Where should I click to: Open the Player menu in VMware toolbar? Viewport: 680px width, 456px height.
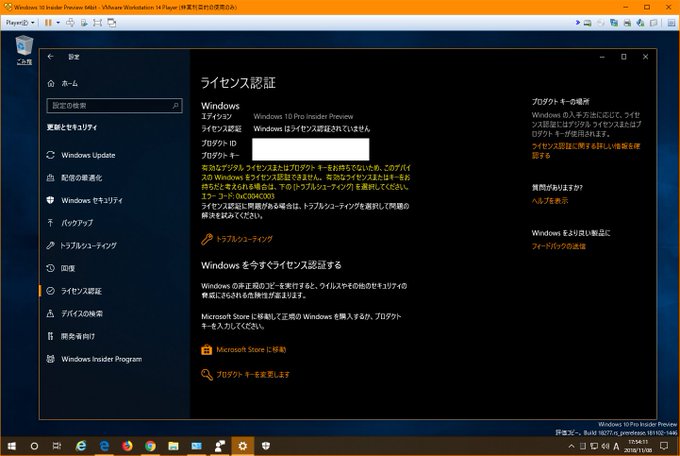[x=20, y=23]
